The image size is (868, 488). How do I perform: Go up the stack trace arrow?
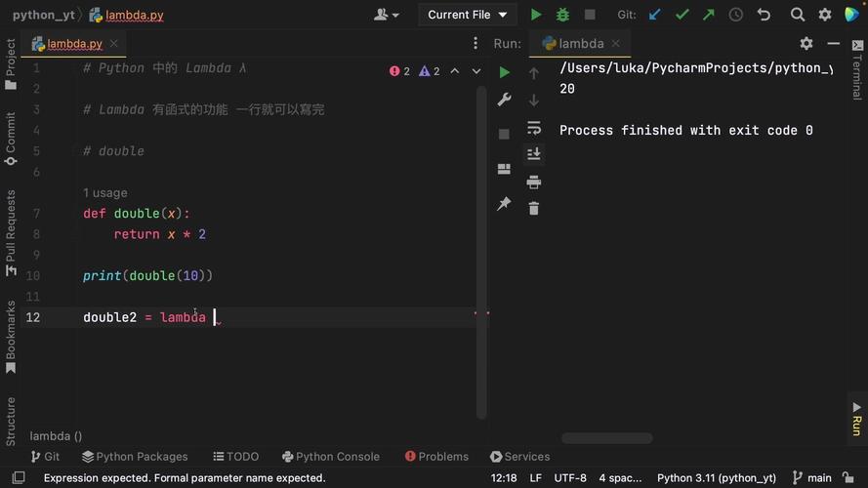[x=534, y=73]
